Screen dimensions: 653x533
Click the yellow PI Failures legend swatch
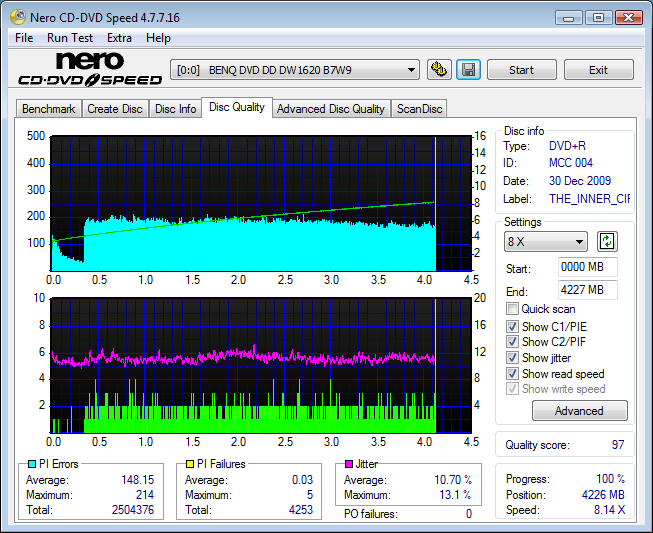pos(189,464)
